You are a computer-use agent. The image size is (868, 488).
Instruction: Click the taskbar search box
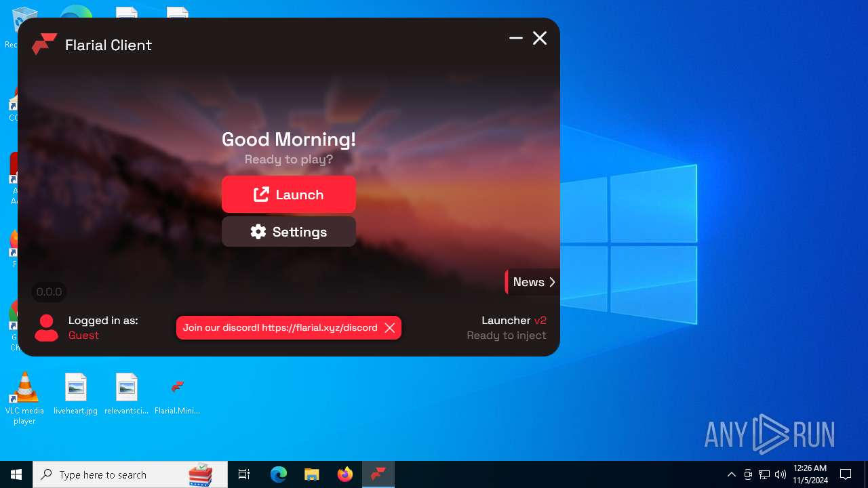(x=130, y=474)
